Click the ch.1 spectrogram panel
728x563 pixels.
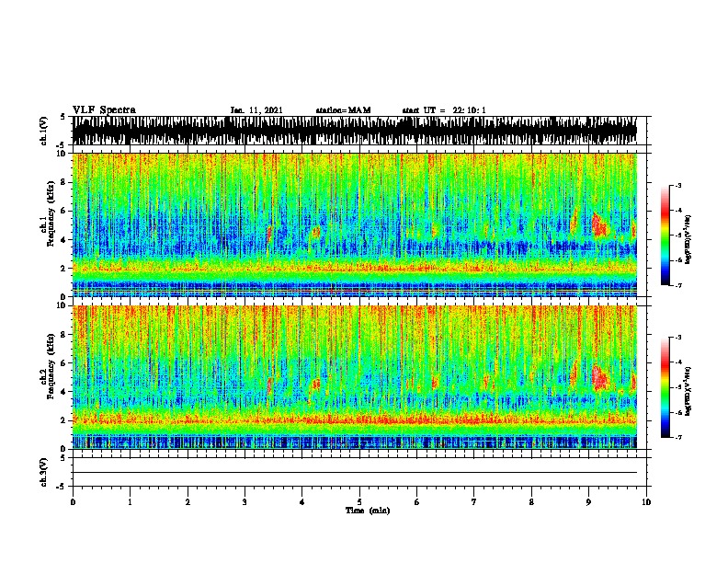tap(355, 224)
